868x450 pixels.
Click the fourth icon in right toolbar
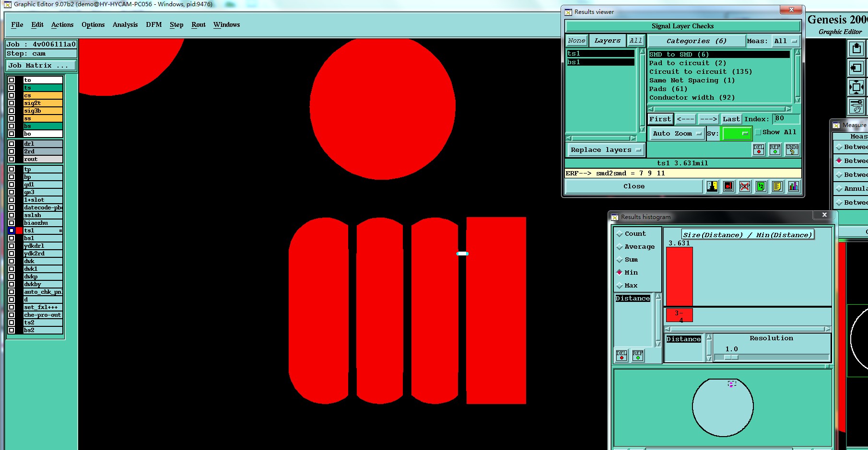tap(856, 106)
